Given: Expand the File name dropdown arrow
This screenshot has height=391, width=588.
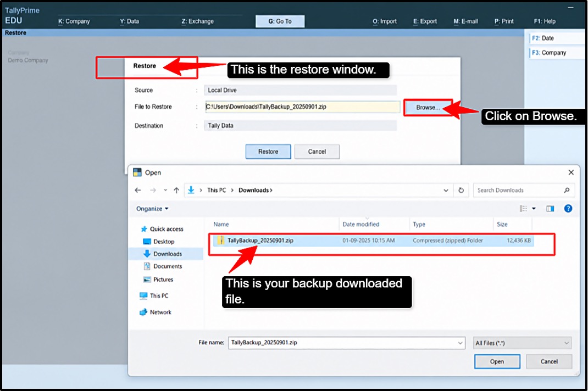Looking at the screenshot, I should pos(460,343).
